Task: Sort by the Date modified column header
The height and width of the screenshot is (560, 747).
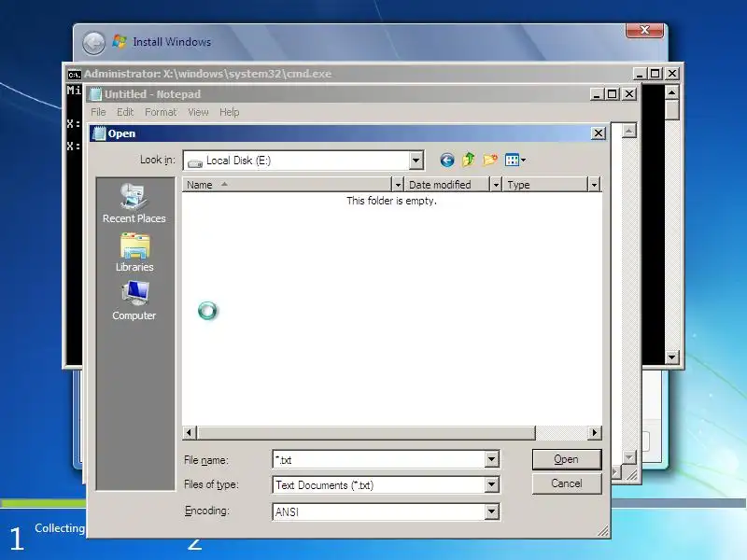Action: pos(447,184)
